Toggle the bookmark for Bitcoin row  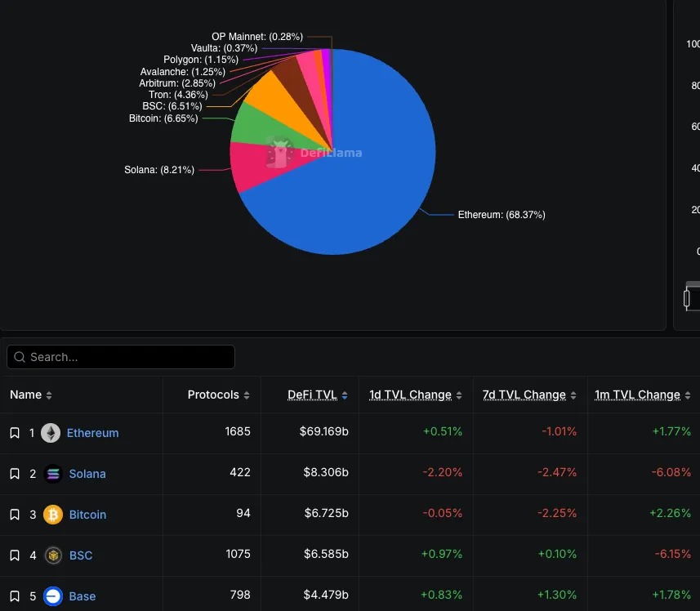point(13,515)
